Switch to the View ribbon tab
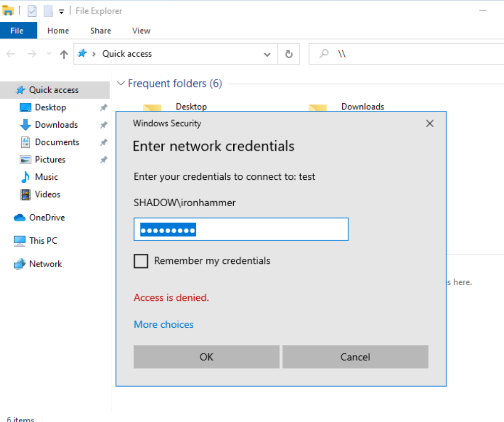This screenshot has width=504, height=422. (x=141, y=30)
